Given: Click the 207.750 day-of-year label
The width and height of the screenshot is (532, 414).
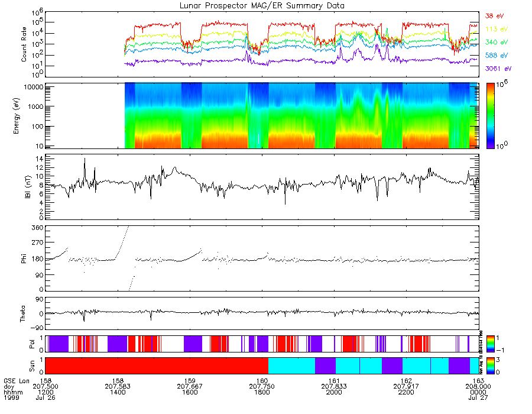Looking at the screenshot, I should [x=262, y=387].
